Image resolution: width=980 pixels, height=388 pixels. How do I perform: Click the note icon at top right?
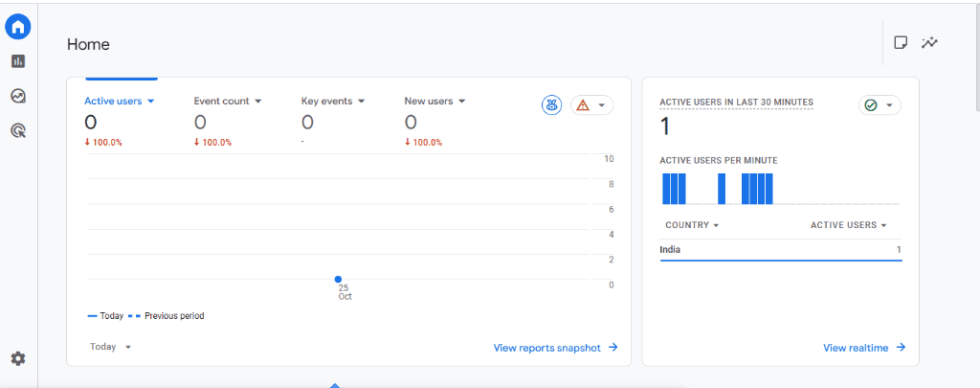tap(901, 42)
